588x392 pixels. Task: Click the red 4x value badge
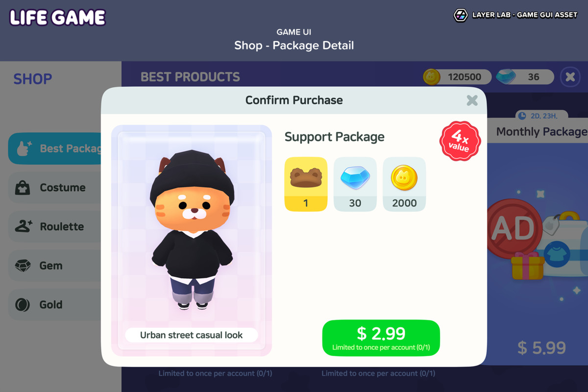click(x=460, y=141)
